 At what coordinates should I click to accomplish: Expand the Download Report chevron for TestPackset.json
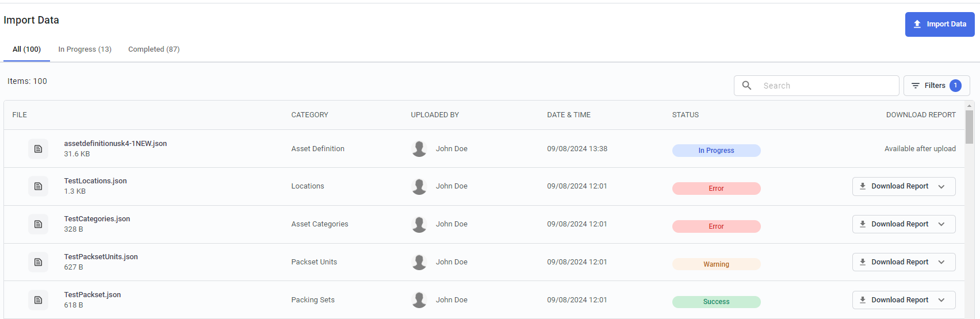click(941, 300)
